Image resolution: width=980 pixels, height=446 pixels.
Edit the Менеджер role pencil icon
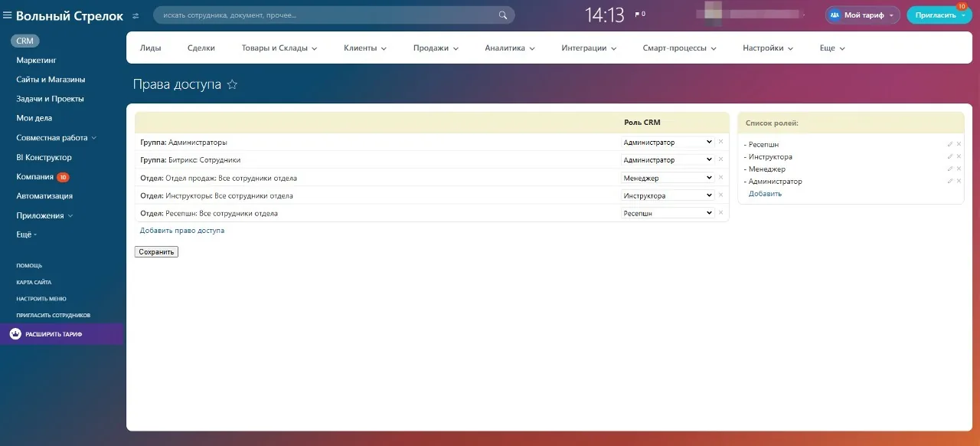[x=950, y=169]
